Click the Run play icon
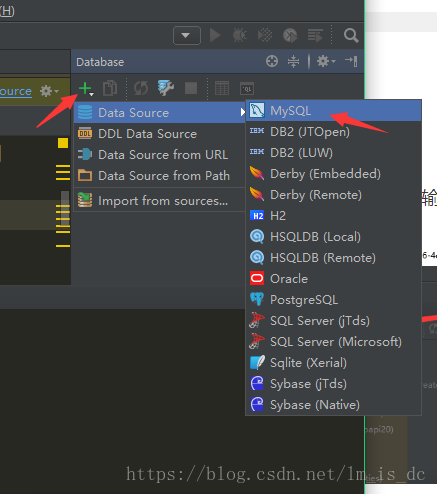The height and width of the screenshot is (494, 437). [215, 35]
